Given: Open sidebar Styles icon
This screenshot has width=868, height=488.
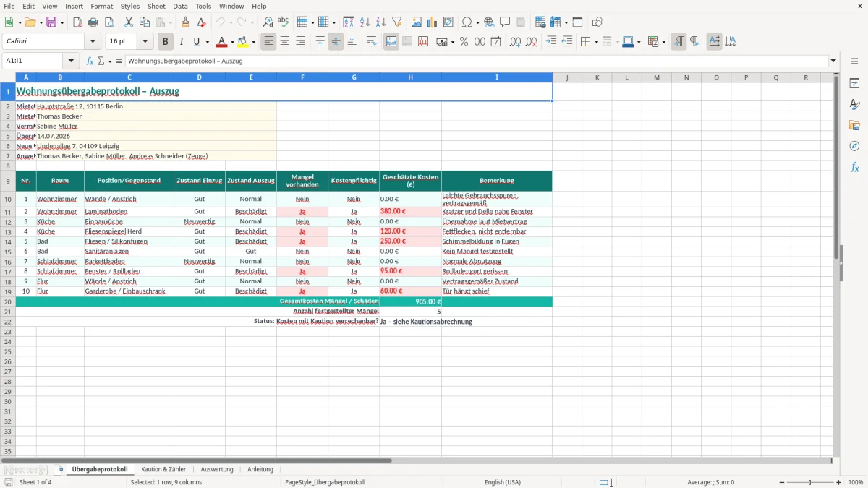Looking at the screenshot, I should (x=854, y=104).
